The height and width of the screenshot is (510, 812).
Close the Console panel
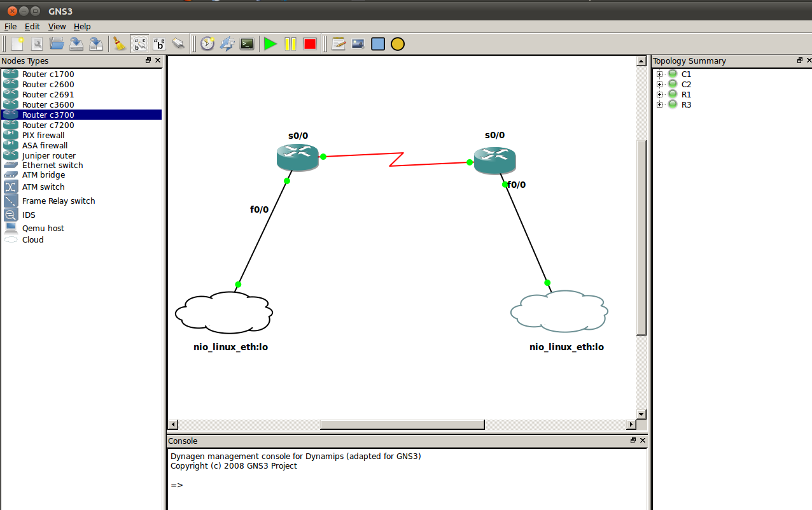pos(643,441)
